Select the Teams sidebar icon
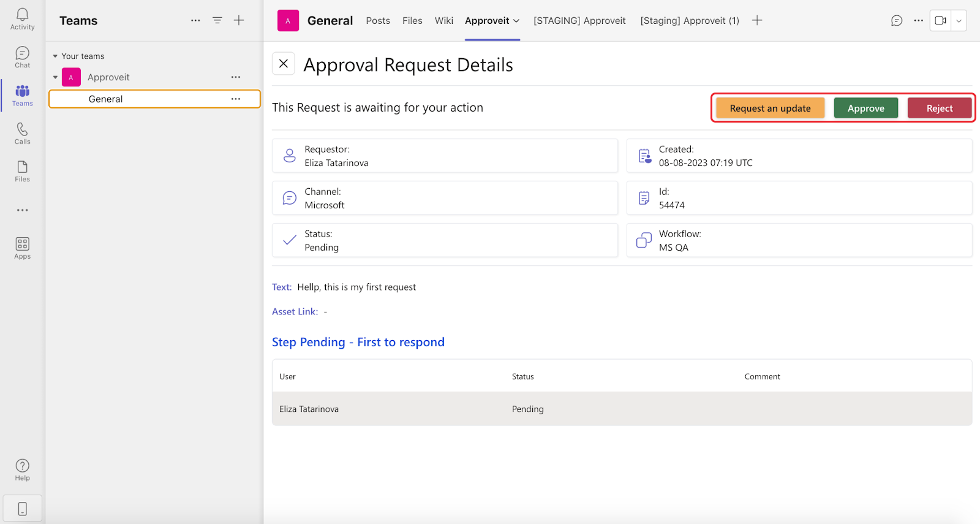This screenshot has width=980, height=524. click(22, 95)
